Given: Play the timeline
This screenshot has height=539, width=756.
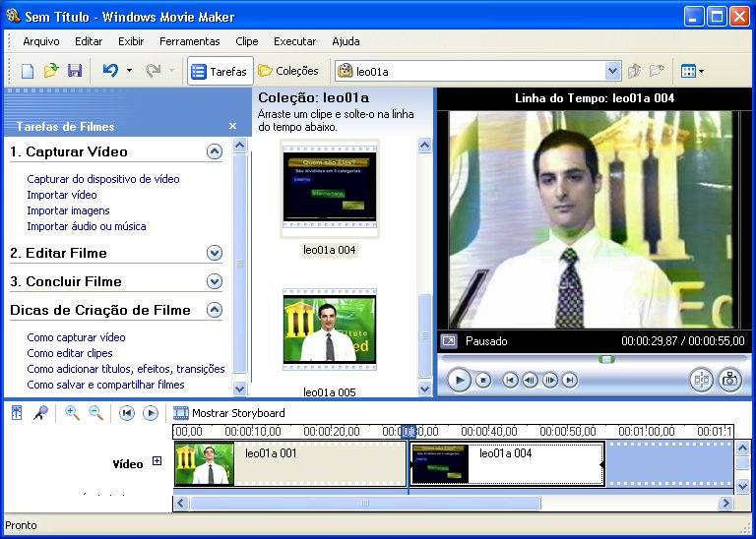Looking at the screenshot, I should tap(151, 413).
